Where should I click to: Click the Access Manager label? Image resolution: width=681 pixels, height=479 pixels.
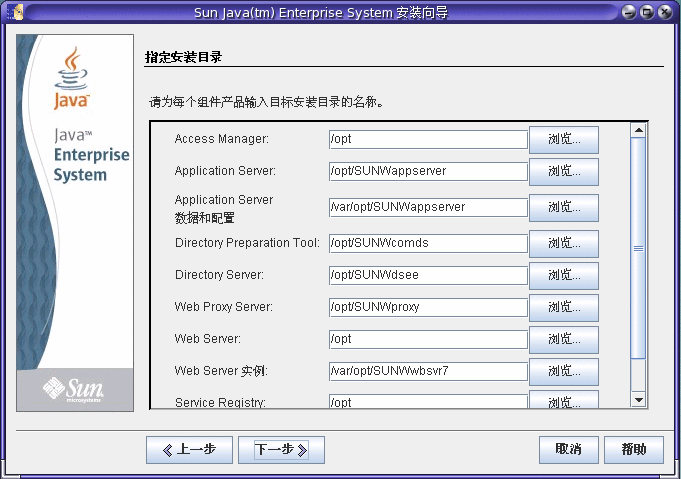coord(221,139)
